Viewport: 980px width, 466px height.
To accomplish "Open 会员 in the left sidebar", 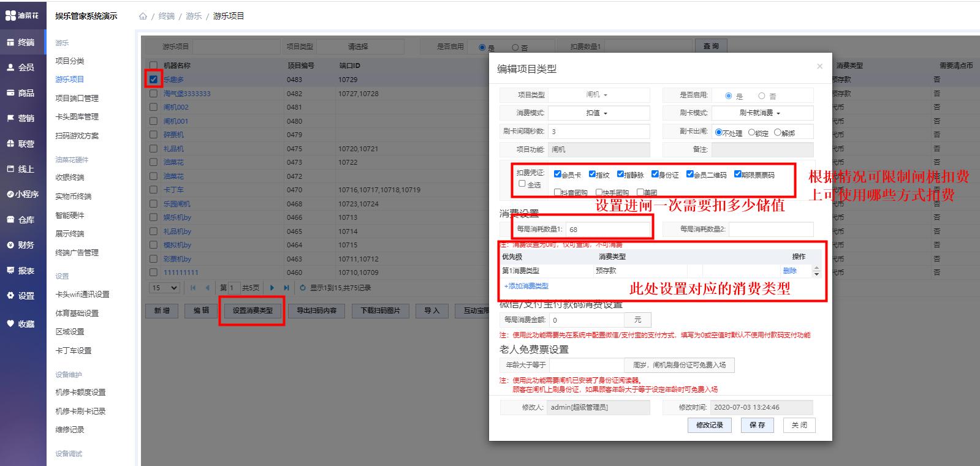I will click(23, 67).
